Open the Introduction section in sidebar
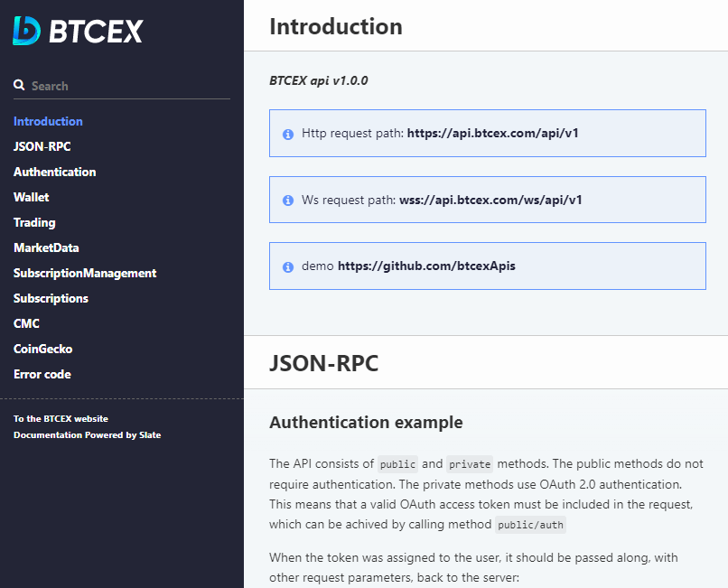 (48, 121)
